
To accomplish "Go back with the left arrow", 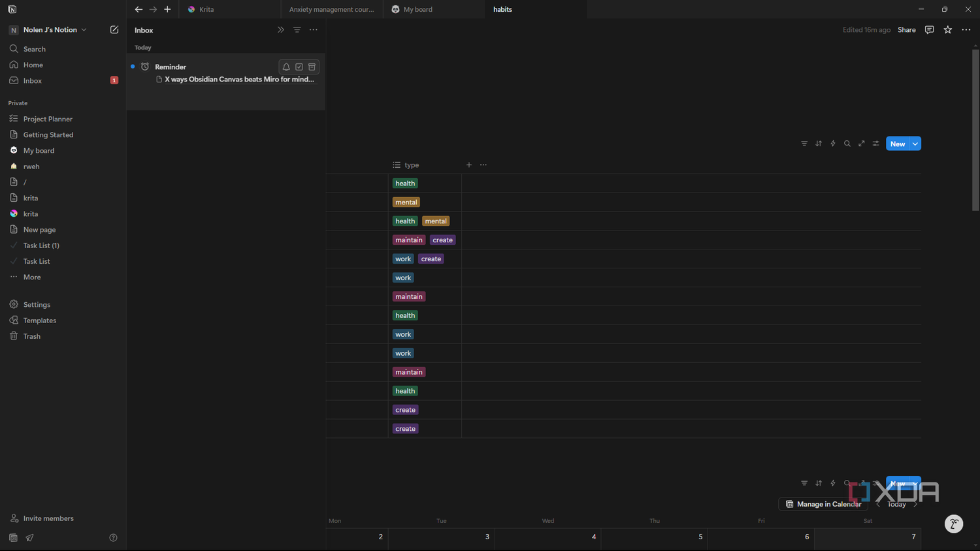I will click(x=139, y=10).
